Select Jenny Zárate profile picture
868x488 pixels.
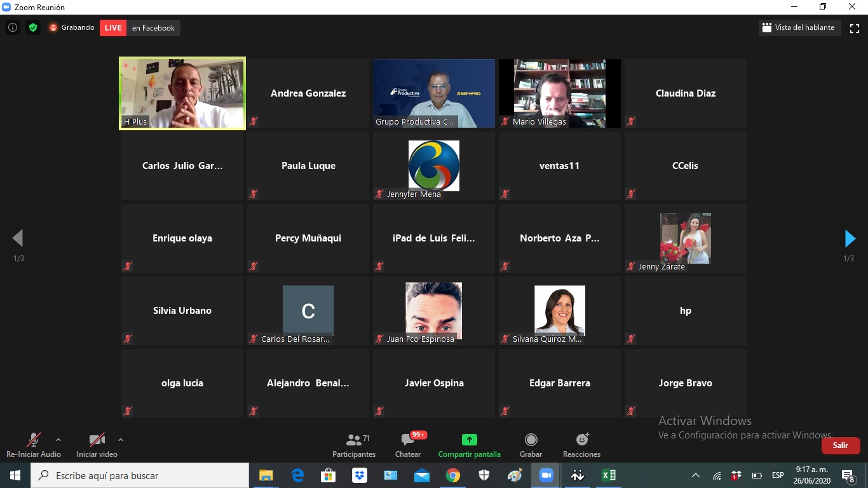[686, 238]
